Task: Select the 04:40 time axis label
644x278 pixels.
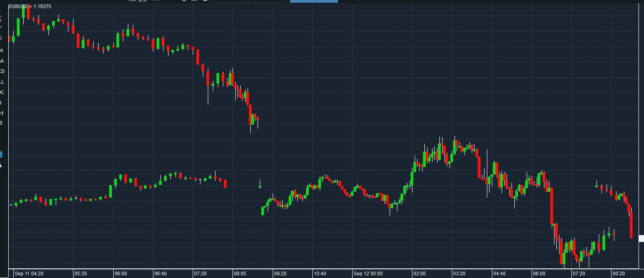Action: click(499, 273)
